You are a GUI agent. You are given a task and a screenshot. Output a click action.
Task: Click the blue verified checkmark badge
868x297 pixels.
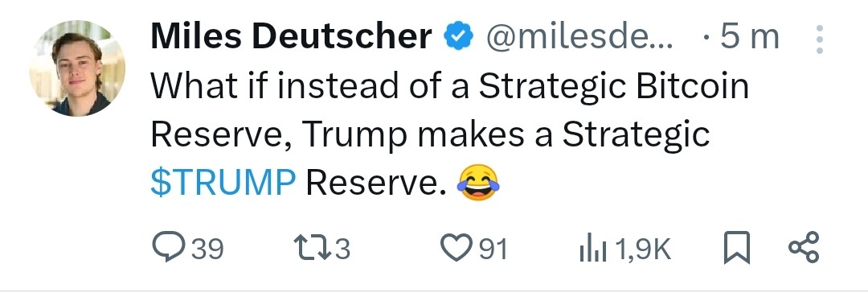click(458, 36)
